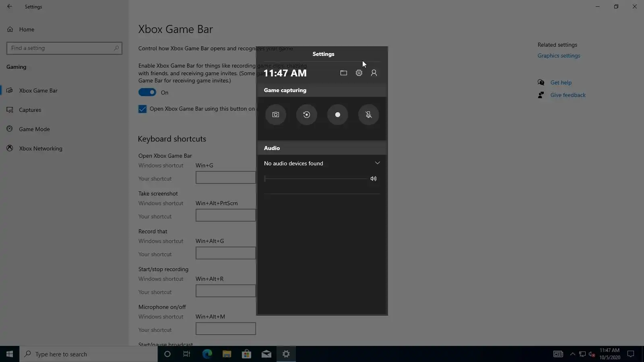
Task: Open Task View on the taskbar
Action: (187, 354)
